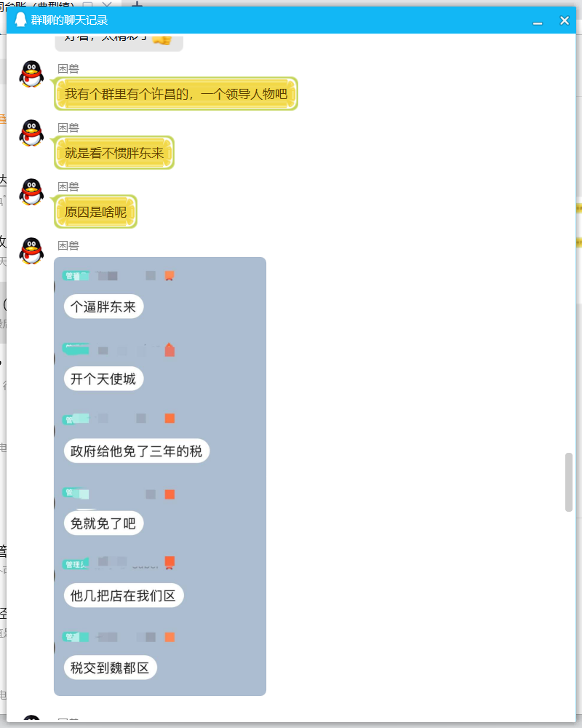582x728 pixels.
Task: Click the title text 群聊的聊天记录
Action: (x=70, y=20)
